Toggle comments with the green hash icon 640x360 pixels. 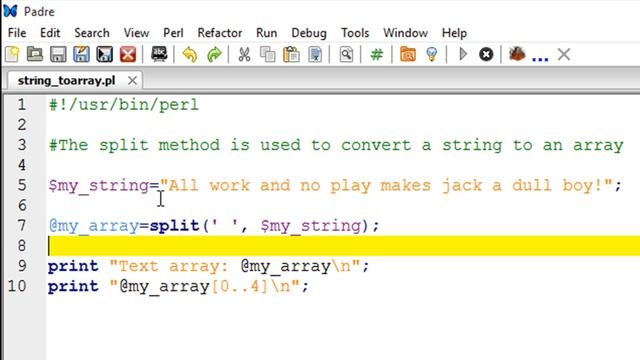pyautogui.click(x=377, y=54)
